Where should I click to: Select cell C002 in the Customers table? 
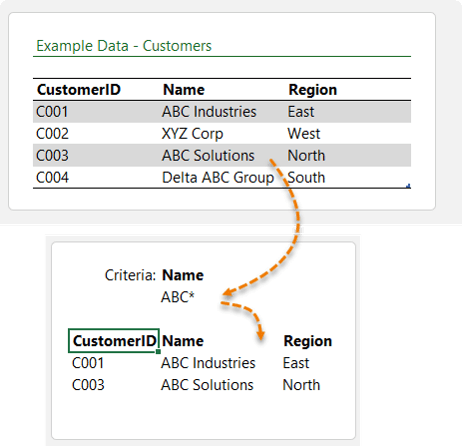coord(52,134)
